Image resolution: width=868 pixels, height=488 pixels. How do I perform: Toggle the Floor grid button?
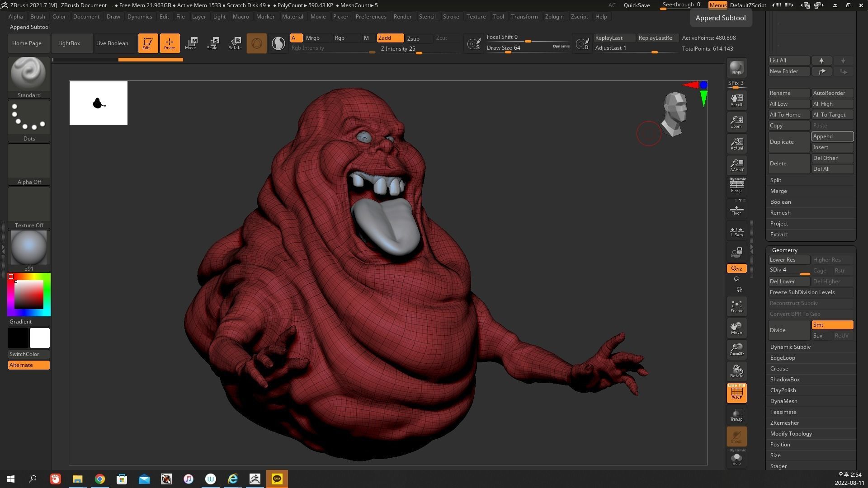[x=736, y=209]
